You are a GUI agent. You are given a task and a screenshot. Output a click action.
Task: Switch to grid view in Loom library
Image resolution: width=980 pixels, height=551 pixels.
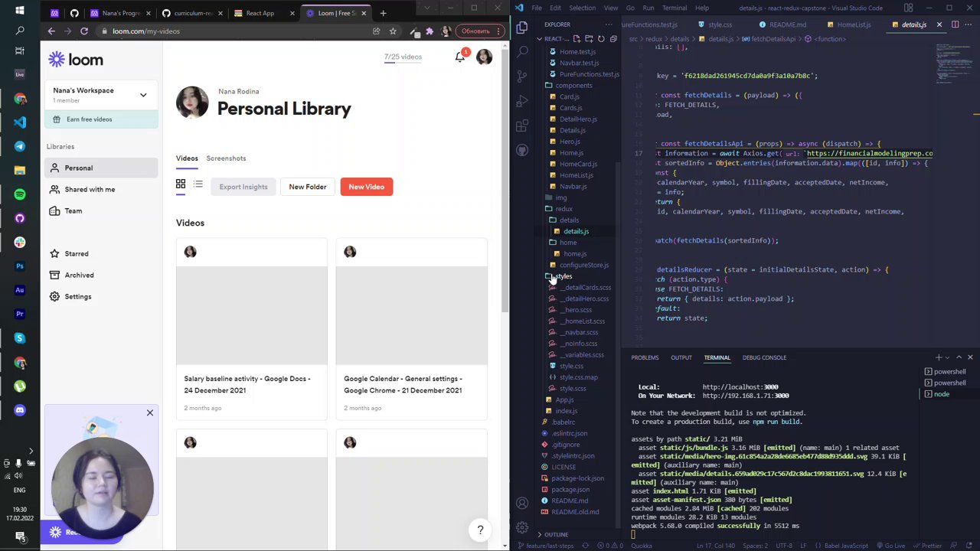(181, 184)
